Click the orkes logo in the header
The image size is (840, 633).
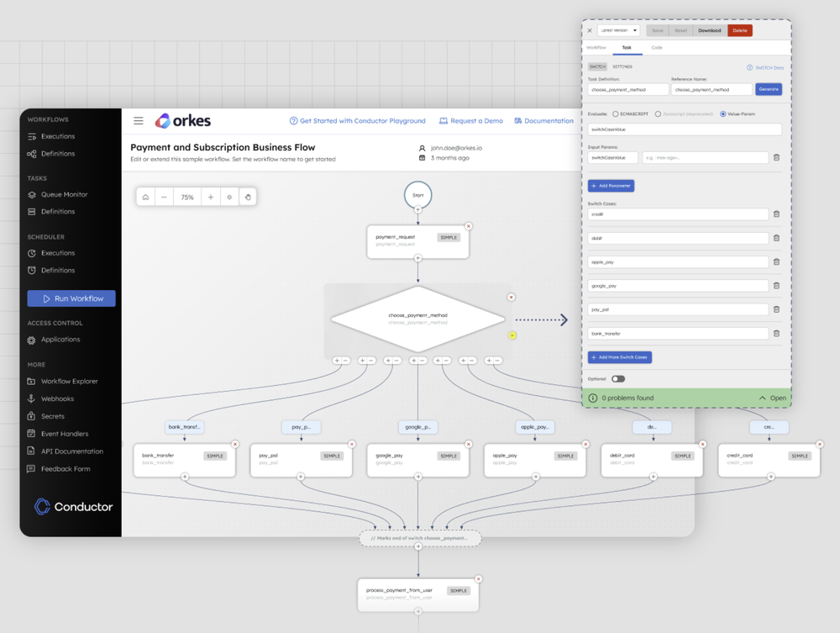tap(182, 120)
